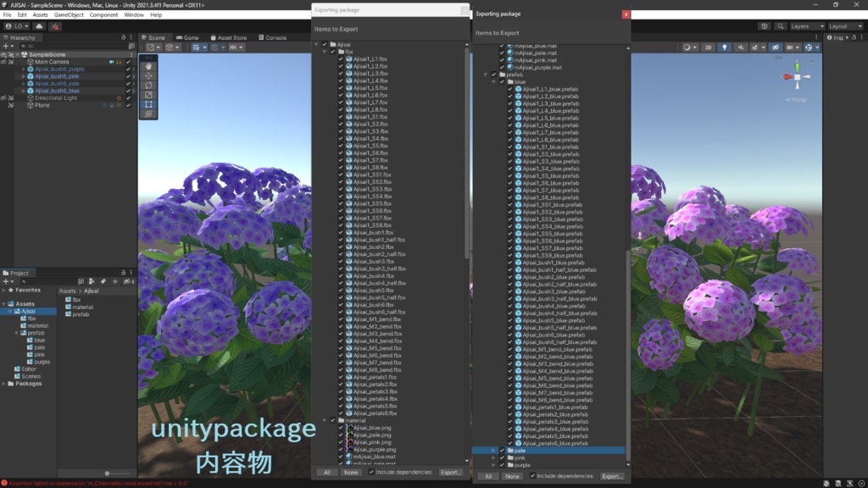Screen dimensions: 868x488
Task: Open the collab bug status icon
Action: point(55,26)
